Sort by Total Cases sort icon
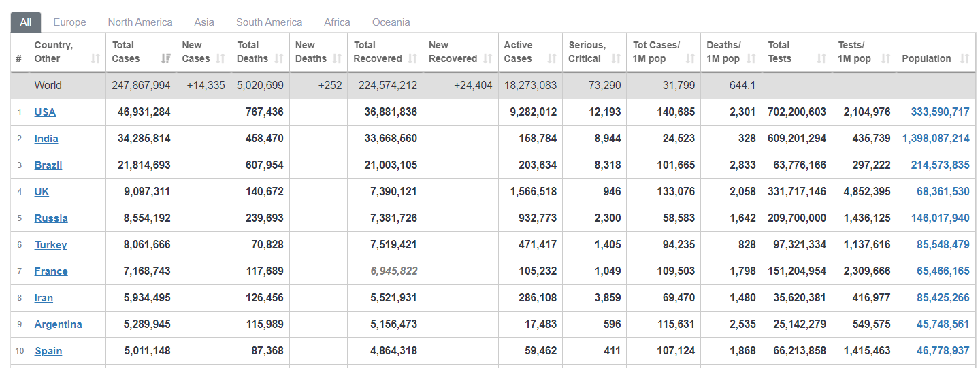 point(165,58)
